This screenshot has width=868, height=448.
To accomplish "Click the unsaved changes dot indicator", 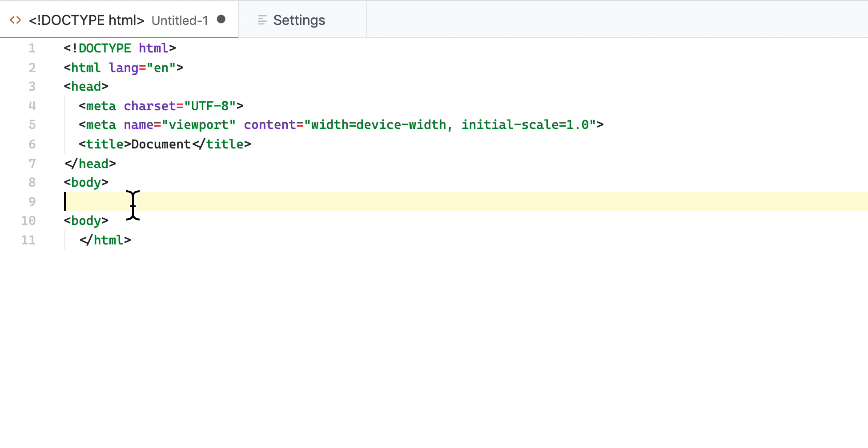I will [x=221, y=20].
